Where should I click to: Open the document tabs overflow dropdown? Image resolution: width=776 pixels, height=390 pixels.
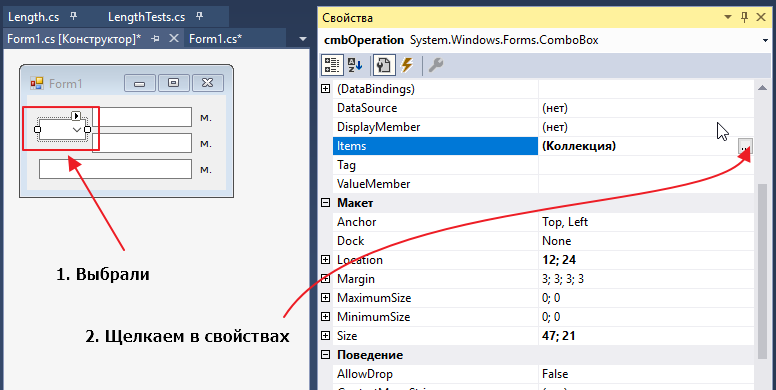click(303, 39)
